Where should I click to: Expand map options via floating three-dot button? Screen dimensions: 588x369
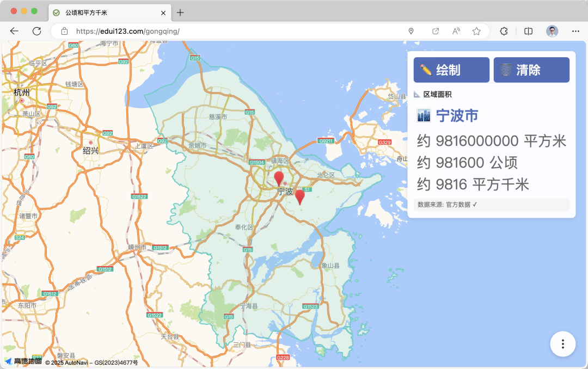(x=562, y=344)
